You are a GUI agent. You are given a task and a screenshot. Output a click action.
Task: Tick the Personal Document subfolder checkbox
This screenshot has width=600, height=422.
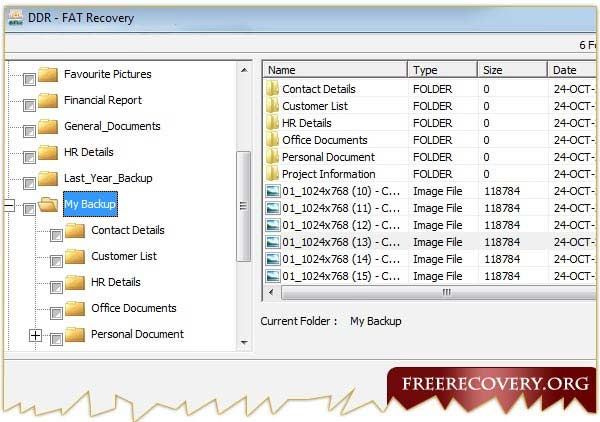tap(56, 340)
